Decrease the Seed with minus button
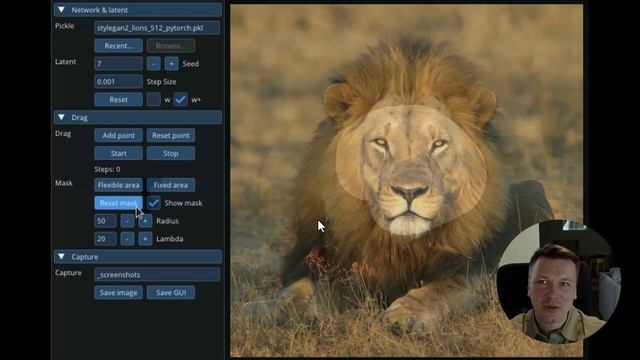640x360 pixels. 153,64
